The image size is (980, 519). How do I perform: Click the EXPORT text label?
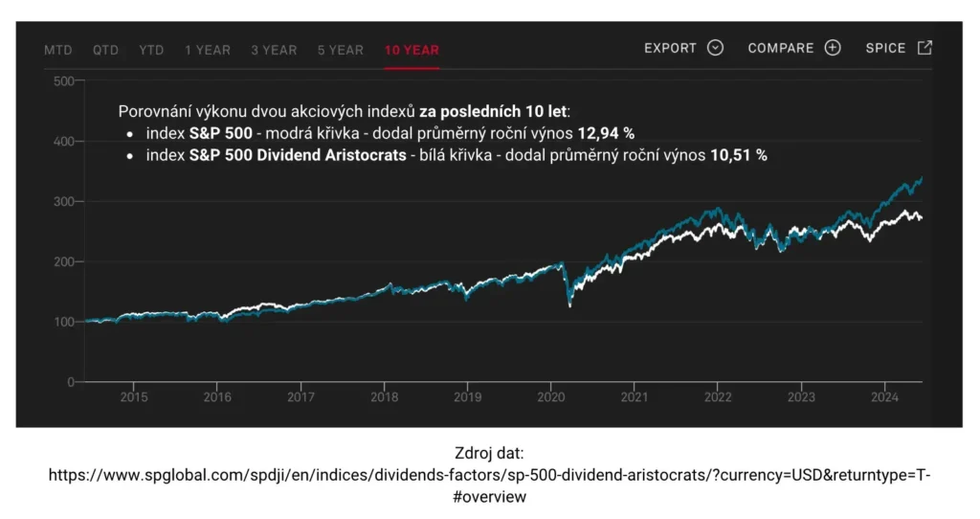pos(670,48)
